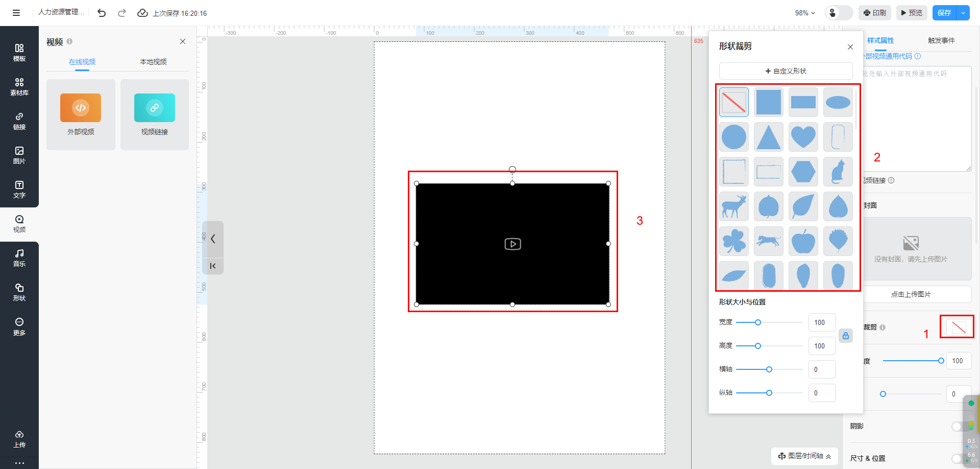Viewport: 980px width, 469px height.
Task: Switch to the 本地视频 tab
Action: (153, 62)
